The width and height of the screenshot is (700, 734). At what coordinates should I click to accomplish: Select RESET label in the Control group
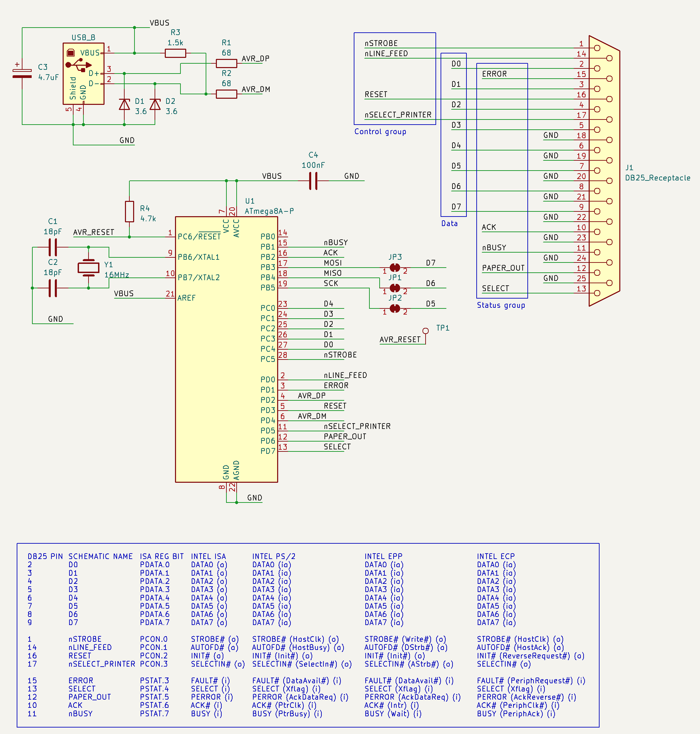click(x=376, y=94)
